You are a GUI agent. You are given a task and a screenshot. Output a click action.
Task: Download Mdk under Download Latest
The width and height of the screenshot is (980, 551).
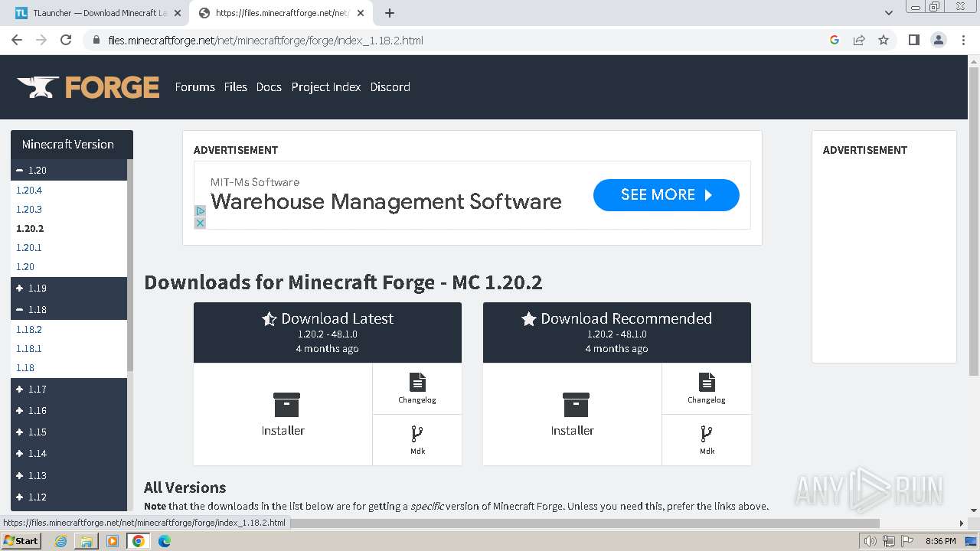[x=417, y=440]
